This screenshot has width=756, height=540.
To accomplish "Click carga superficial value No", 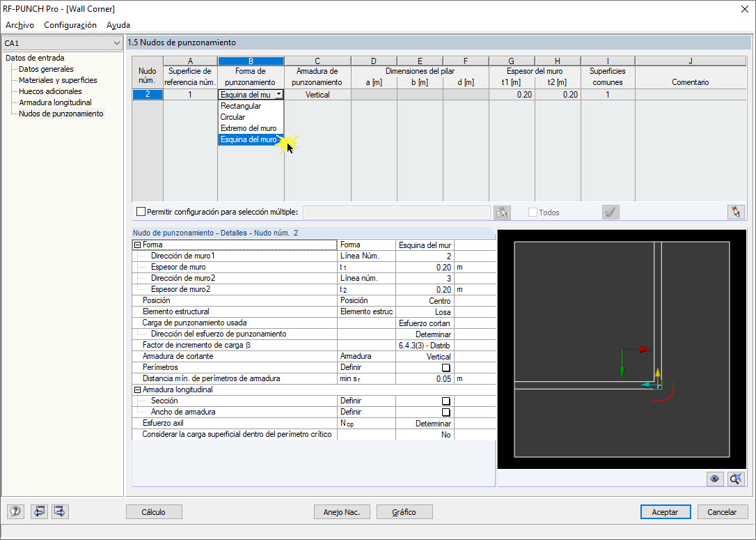I will tap(425, 434).
